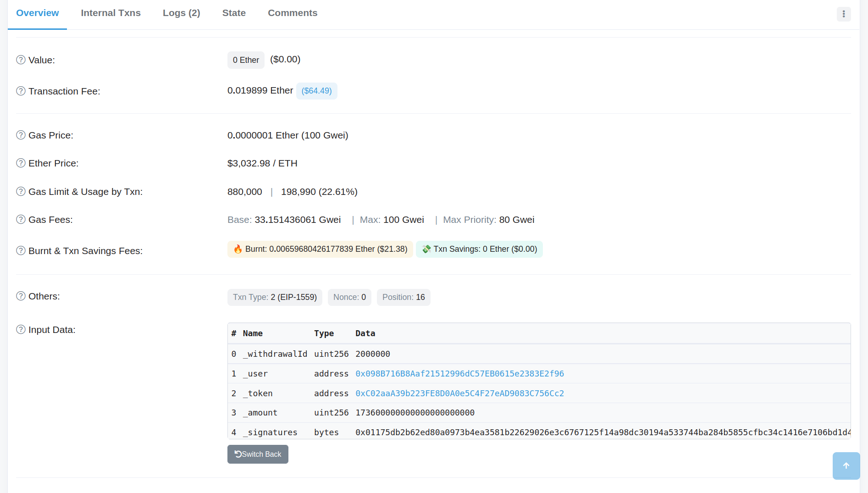Open the _user address link
Viewport: 868px width, 493px height.
[459, 374]
